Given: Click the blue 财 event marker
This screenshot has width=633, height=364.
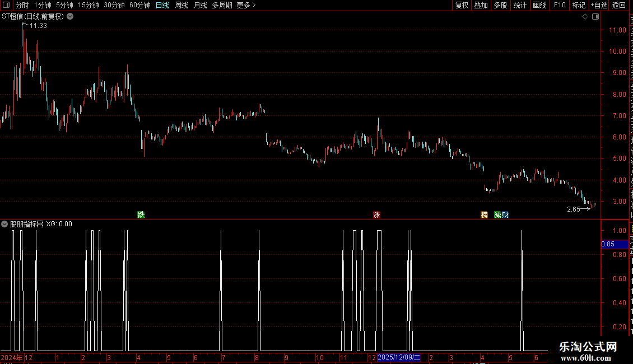Looking at the screenshot, I should [x=505, y=214].
